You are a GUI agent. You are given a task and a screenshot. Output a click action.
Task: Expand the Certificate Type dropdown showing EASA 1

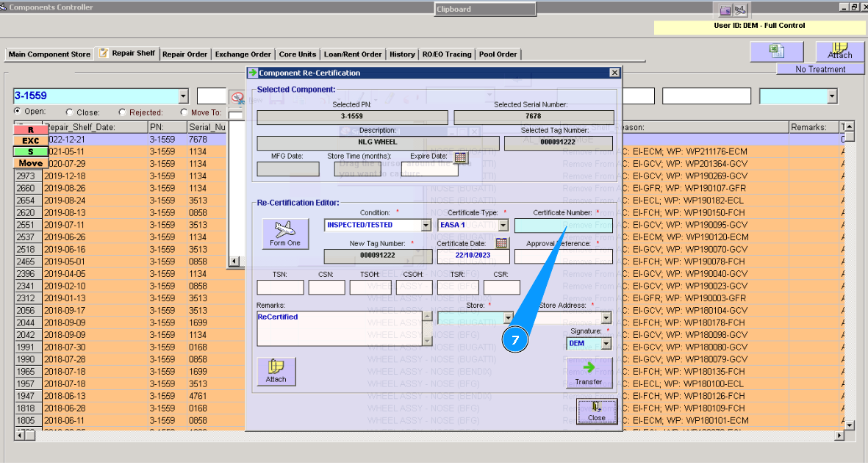[x=503, y=226]
